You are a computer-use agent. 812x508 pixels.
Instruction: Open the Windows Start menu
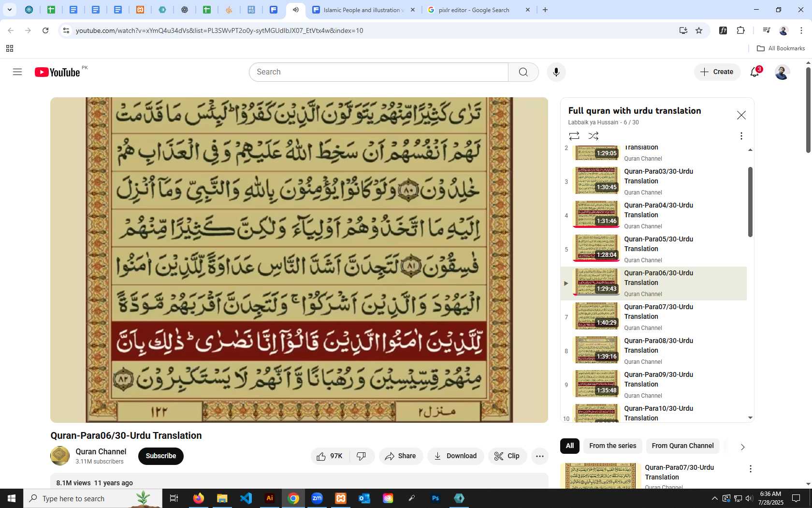click(x=12, y=498)
